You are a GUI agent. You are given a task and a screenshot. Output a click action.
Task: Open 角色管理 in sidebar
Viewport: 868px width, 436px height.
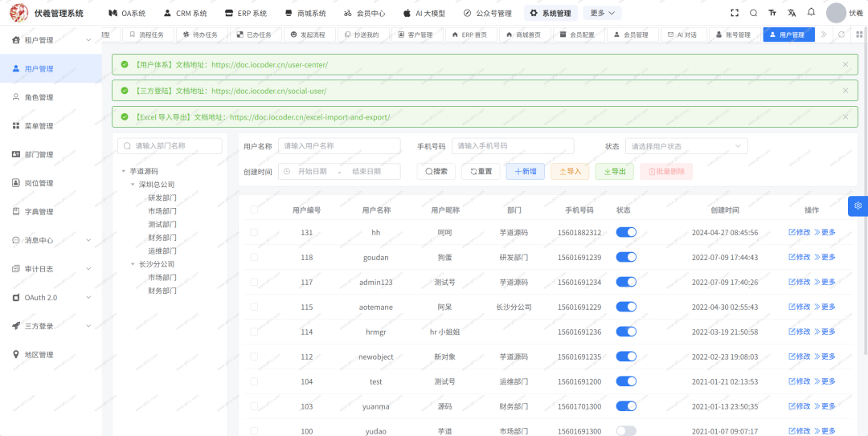point(51,97)
